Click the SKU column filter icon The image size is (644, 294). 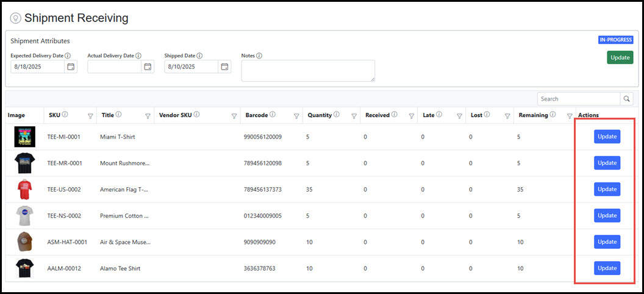tap(90, 116)
